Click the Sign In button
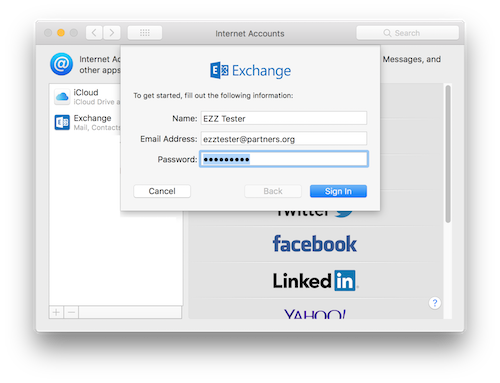The width and height of the screenshot is (500, 383). (x=338, y=191)
